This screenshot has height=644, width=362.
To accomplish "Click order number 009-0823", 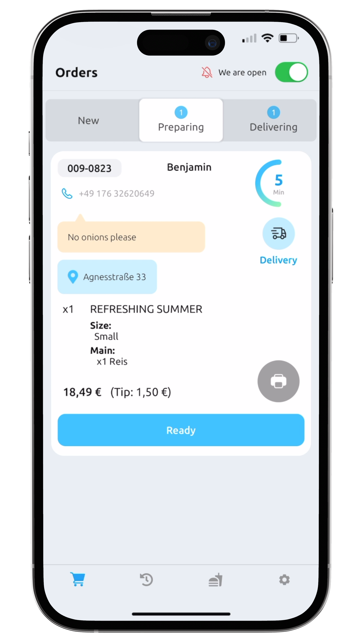I will tap(89, 168).
